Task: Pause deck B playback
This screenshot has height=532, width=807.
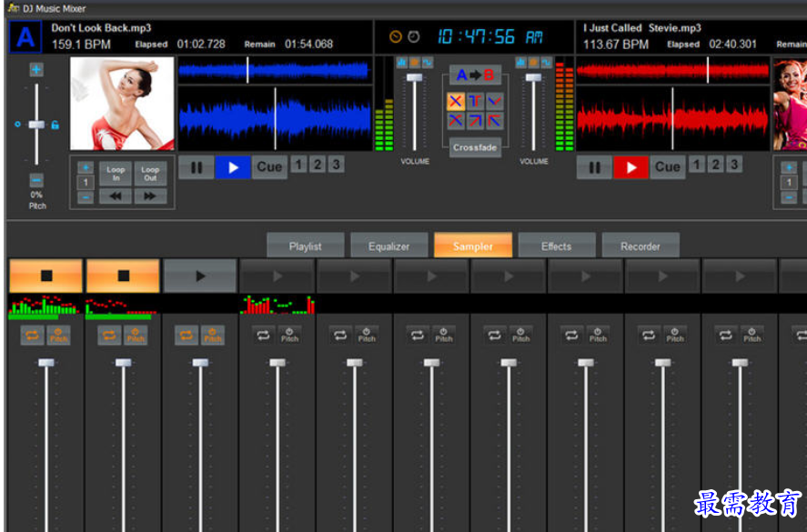Action: click(x=594, y=167)
